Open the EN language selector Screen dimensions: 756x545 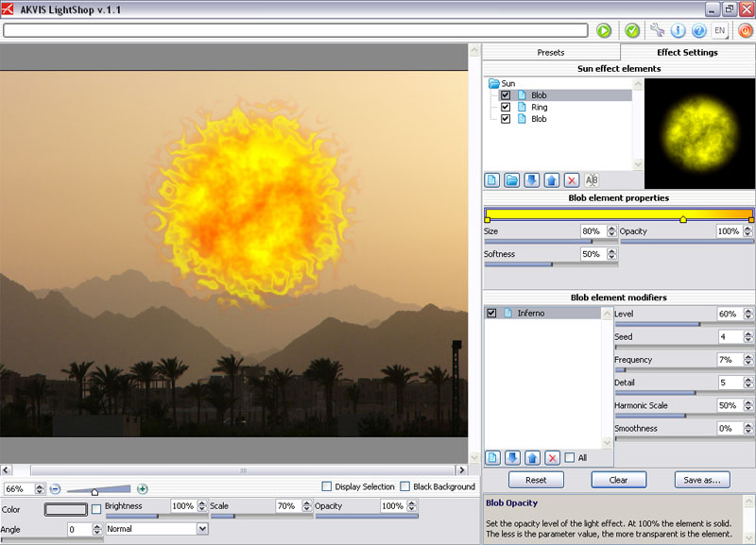[720, 30]
